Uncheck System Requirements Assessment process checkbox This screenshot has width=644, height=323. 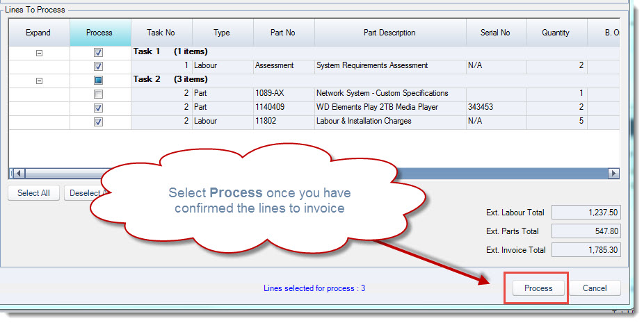98,66
